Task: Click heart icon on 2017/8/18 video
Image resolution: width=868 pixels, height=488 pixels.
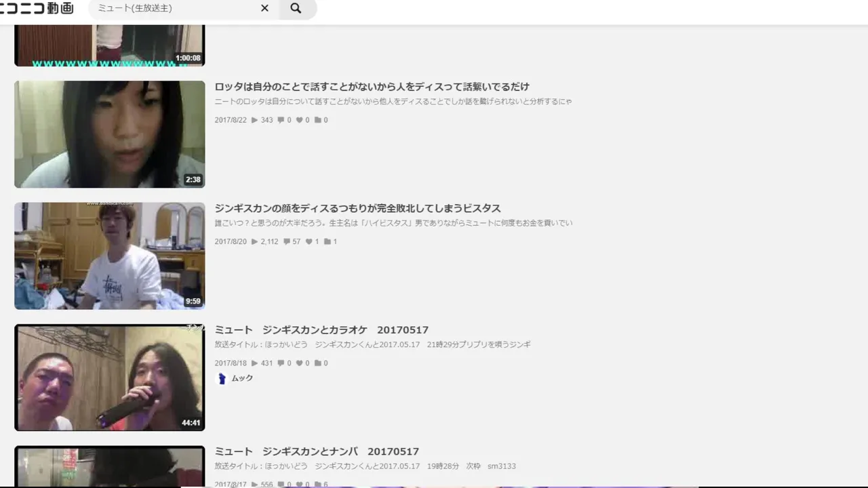Action: tap(299, 363)
